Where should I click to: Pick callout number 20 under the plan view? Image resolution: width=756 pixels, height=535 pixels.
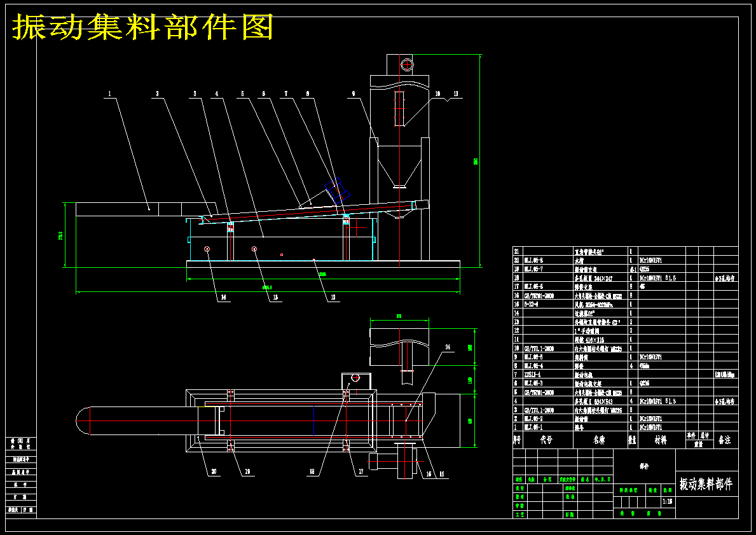(x=214, y=472)
